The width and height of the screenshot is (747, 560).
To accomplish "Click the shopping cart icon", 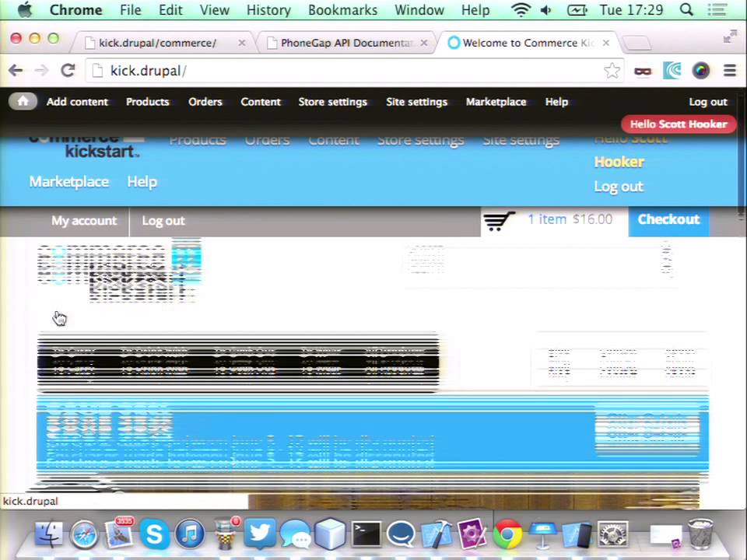I will click(499, 221).
